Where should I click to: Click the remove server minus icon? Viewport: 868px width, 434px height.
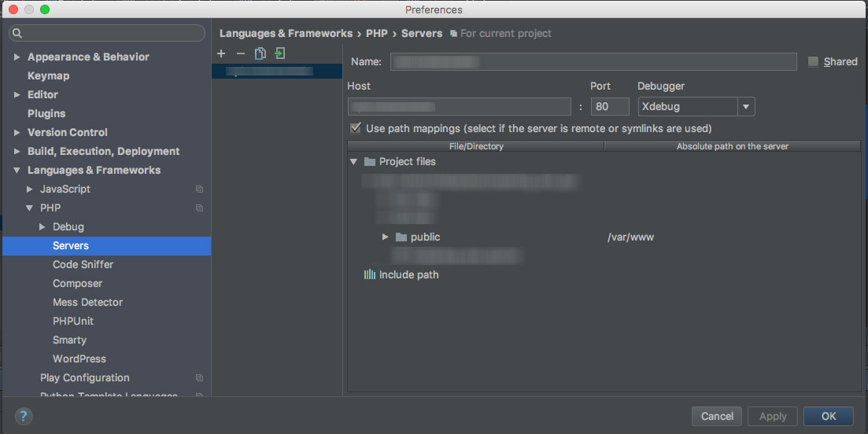click(240, 53)
